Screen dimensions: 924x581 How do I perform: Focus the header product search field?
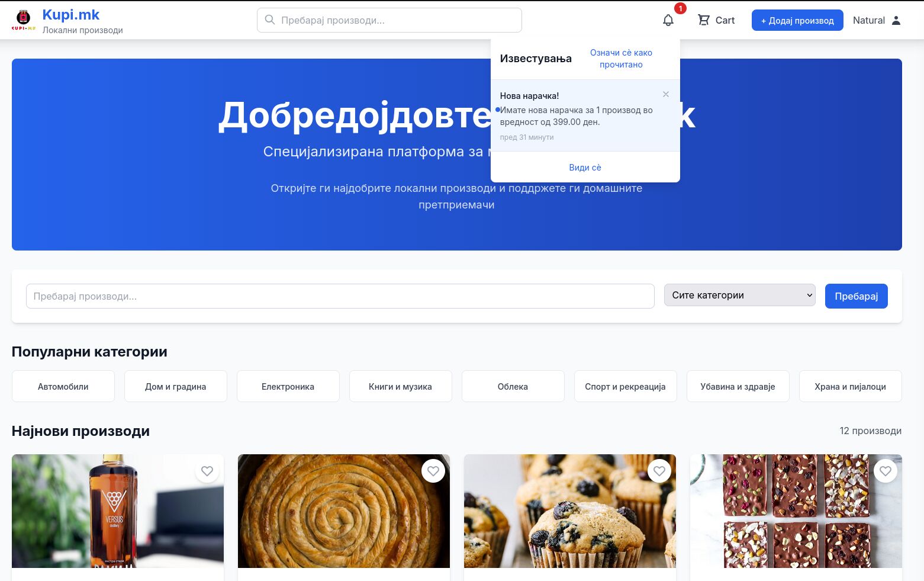(397, 20)
